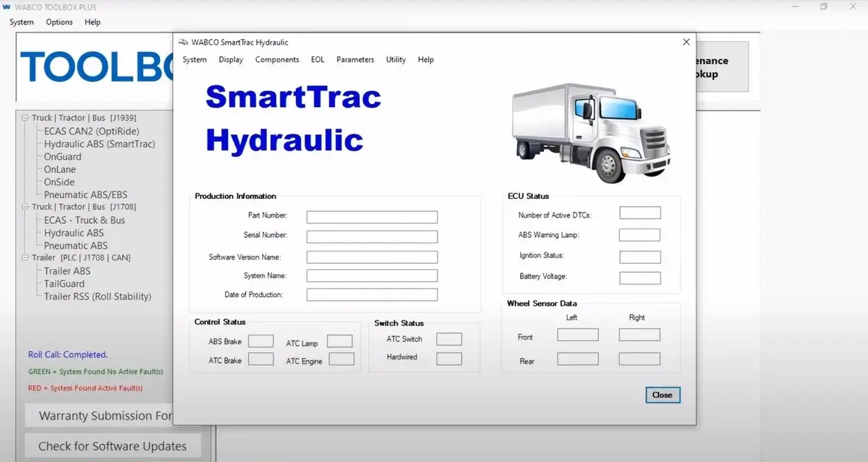The image size is (868, 462).
Task: Close the SmartTrac Hydraulic dialog with X
Action: coord(686,42)
